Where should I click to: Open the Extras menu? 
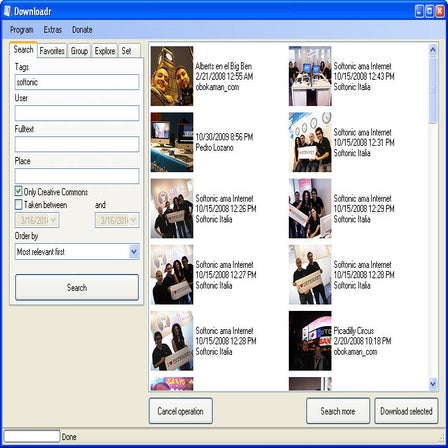[x=53, y=30]
